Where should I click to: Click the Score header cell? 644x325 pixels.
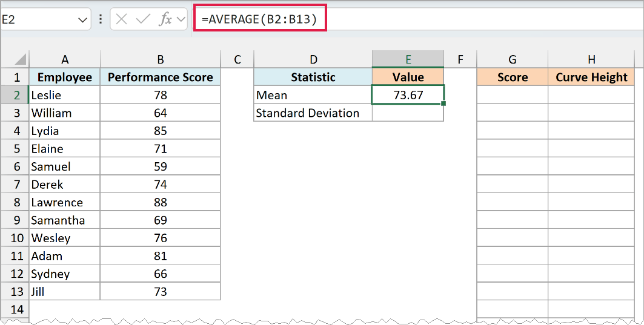512,77
